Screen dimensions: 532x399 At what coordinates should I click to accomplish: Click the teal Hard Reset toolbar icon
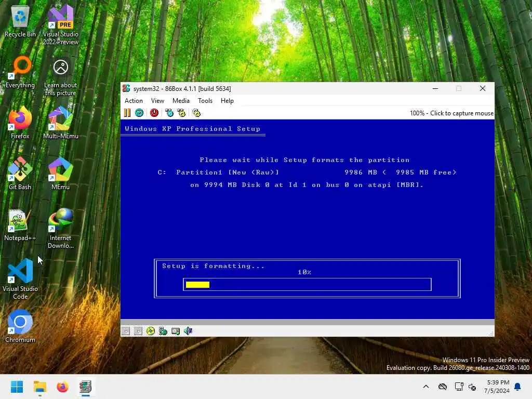coord(139,113)
